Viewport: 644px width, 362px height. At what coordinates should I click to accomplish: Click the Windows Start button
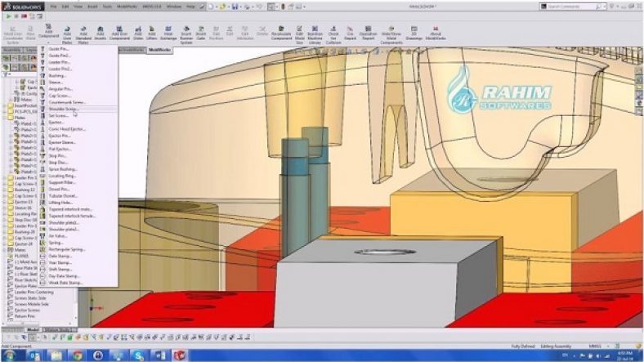pos(9,355)
